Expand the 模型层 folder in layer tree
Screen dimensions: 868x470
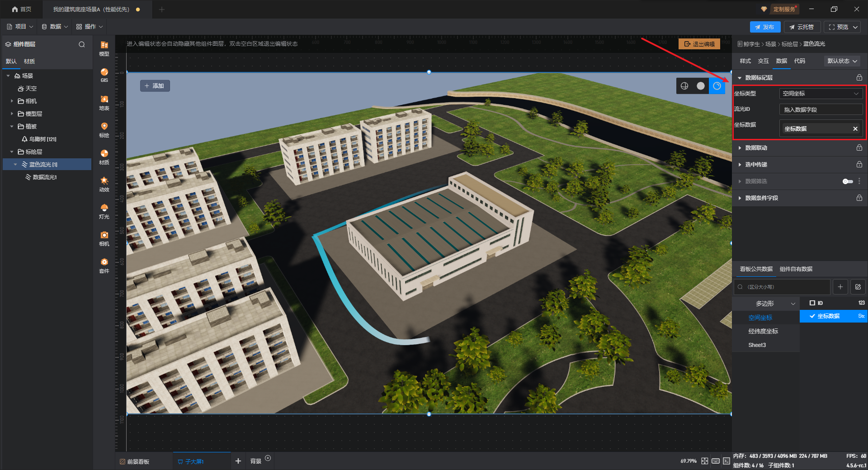point(12,114)
